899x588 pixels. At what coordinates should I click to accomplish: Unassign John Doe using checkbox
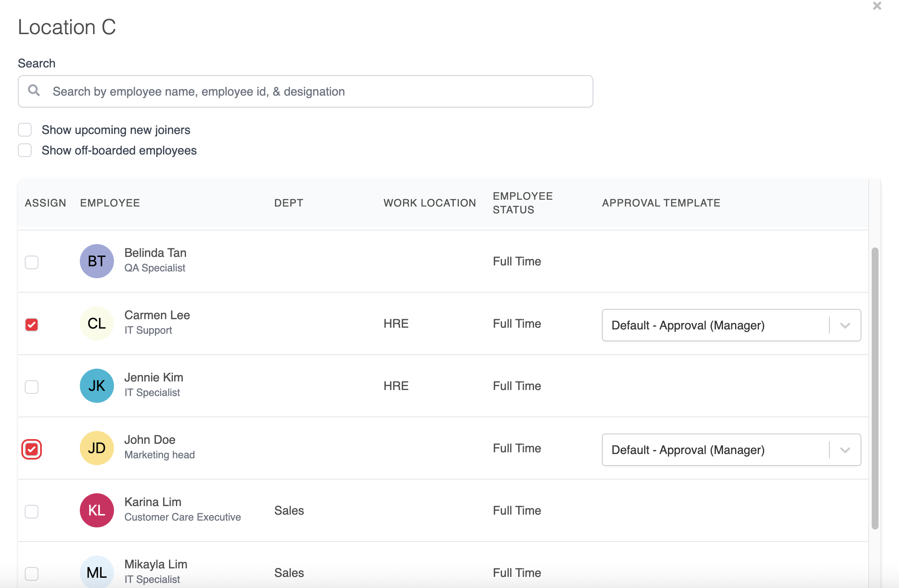(32, 449)
